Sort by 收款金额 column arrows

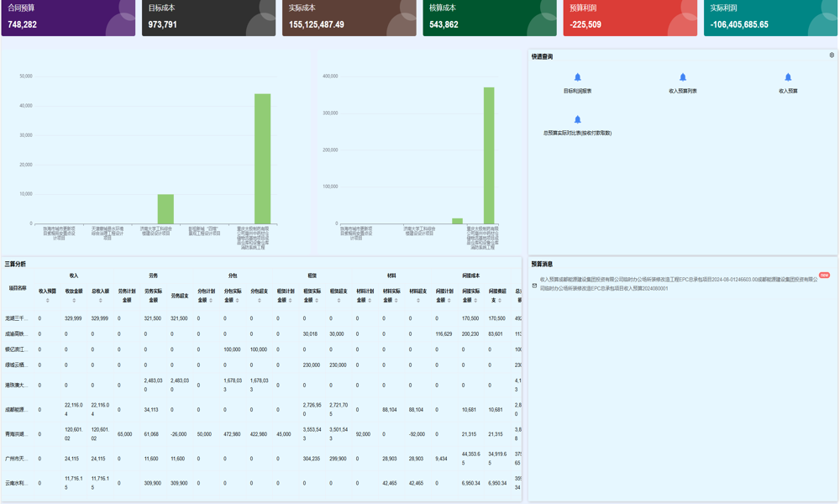[x=74, y=300]
